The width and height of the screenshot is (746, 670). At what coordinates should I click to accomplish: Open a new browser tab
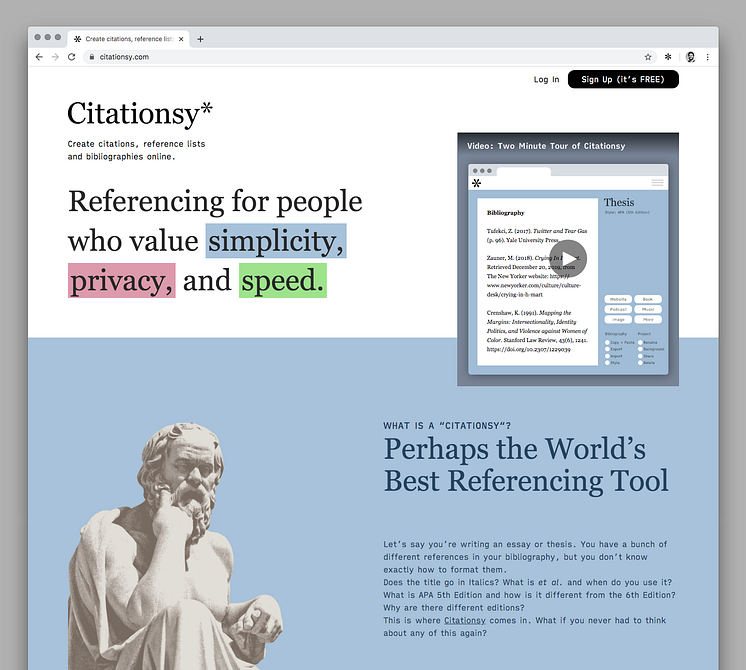click(200, 39)
